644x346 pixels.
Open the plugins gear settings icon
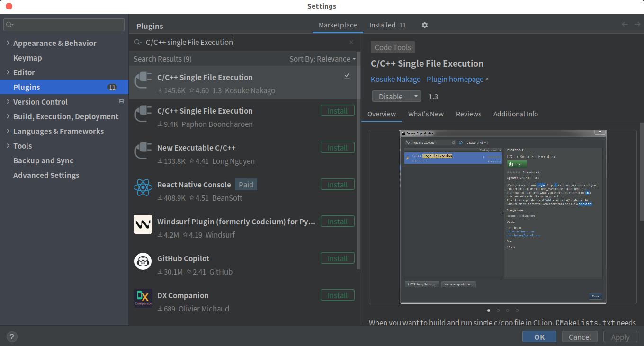425,25
